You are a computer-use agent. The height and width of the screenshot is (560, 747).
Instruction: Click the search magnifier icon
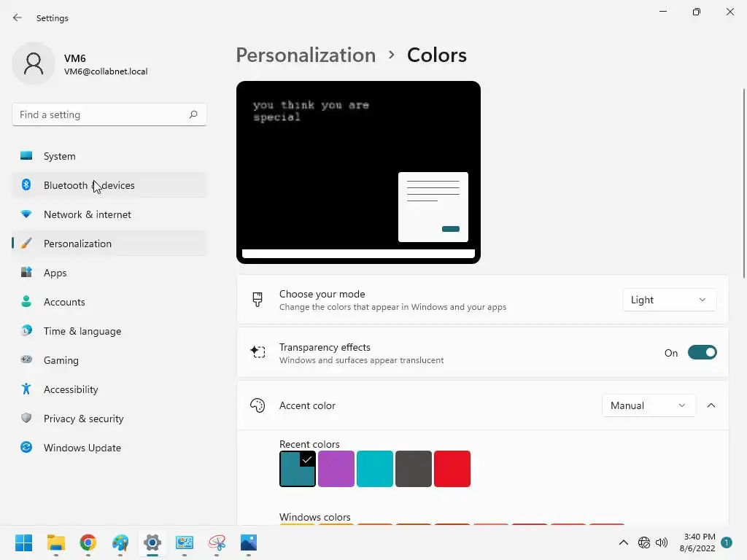[193, 114]
